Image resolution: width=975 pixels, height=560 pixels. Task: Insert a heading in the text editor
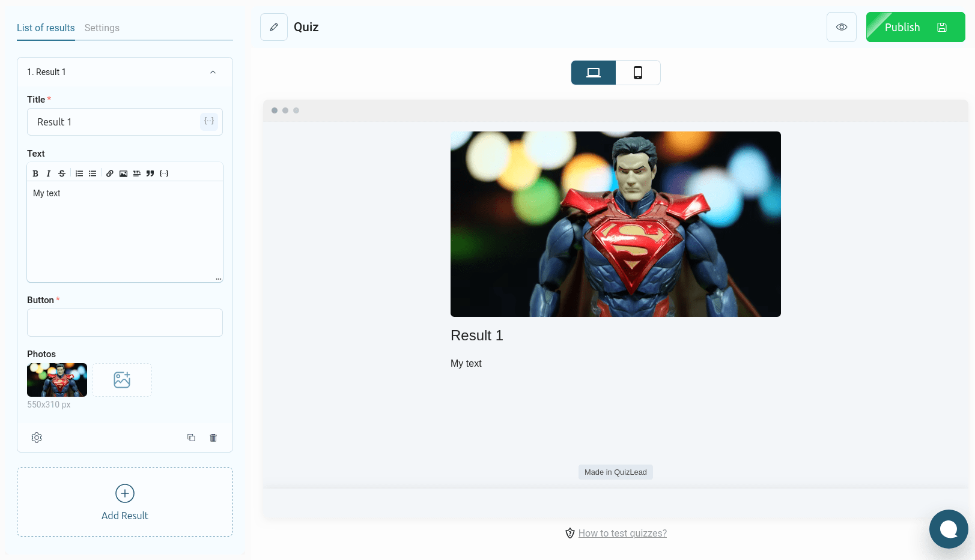click(137, 173)
